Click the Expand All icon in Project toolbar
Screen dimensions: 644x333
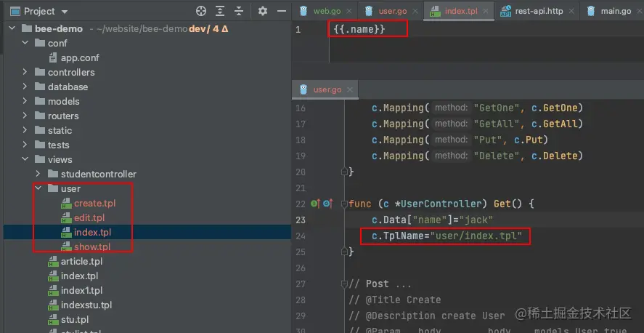[x=220, y=11]
